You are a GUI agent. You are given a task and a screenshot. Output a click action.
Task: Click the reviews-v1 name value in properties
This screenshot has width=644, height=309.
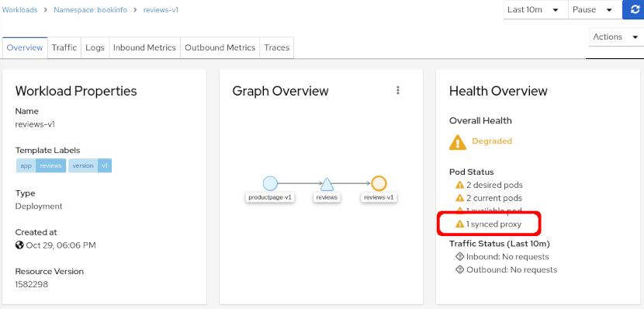[35, 124]
